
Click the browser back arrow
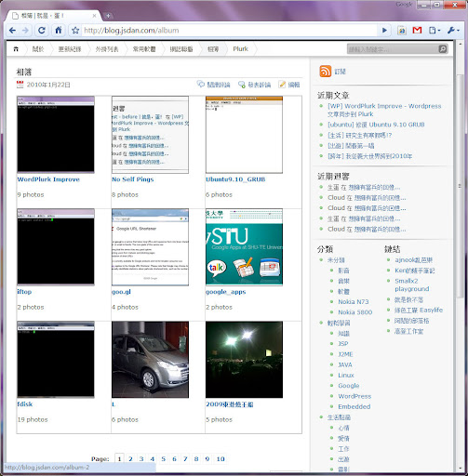[x=12, y=31]
